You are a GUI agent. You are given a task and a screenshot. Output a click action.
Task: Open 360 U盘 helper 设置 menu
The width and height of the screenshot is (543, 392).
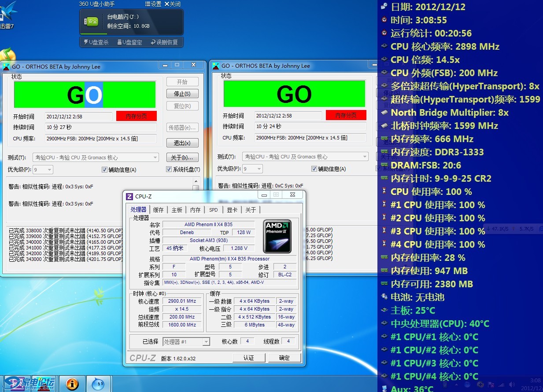(153, 4)
